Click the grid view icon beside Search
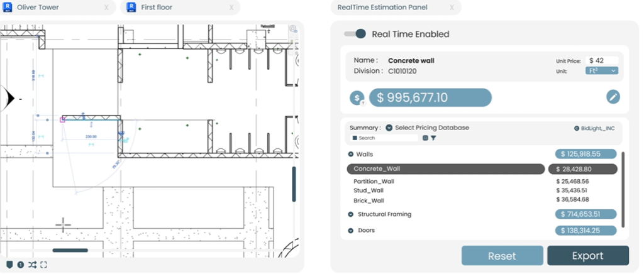Screen dimensions: 644x274 (425, 138)
